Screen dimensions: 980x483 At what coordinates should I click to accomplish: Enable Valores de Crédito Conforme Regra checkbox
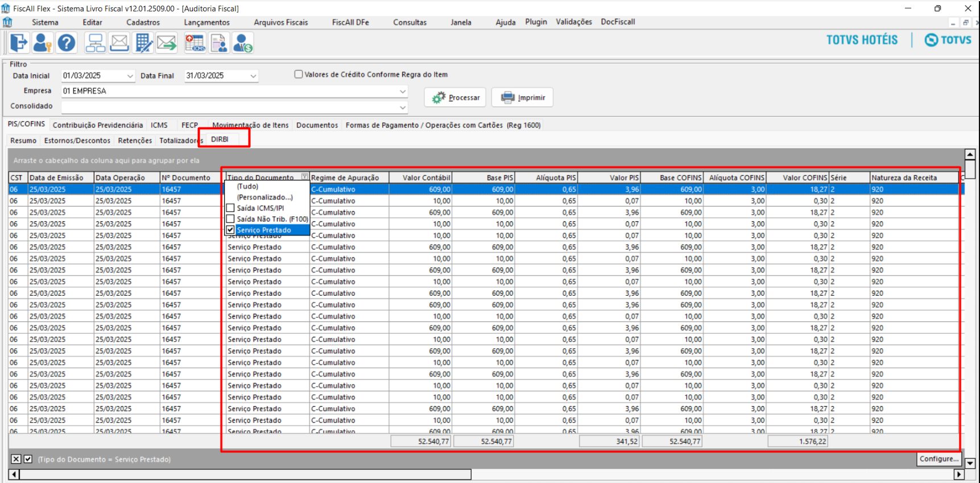[299, 75]
